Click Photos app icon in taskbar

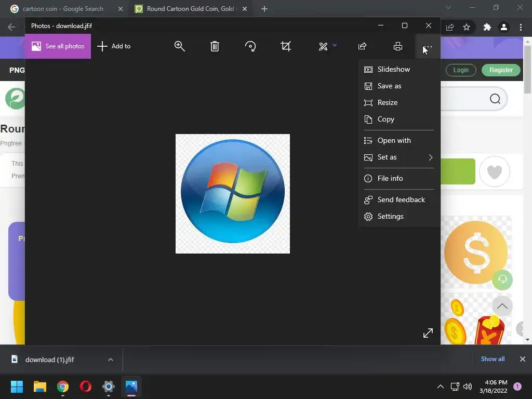(x=131, y=387)
